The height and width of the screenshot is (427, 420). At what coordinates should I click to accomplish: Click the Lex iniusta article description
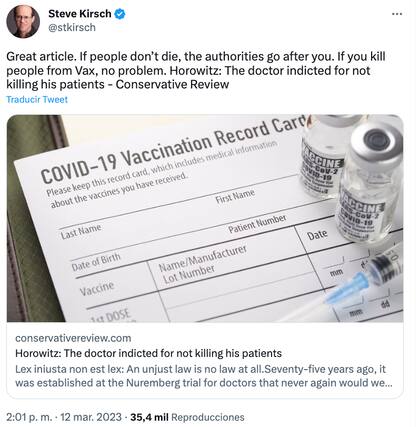204,376
